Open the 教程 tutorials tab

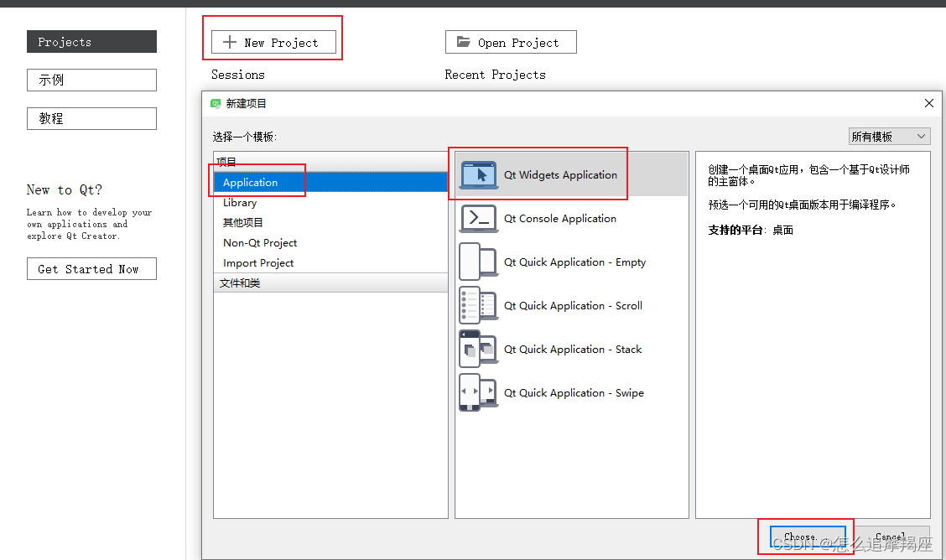coord(91,119)
